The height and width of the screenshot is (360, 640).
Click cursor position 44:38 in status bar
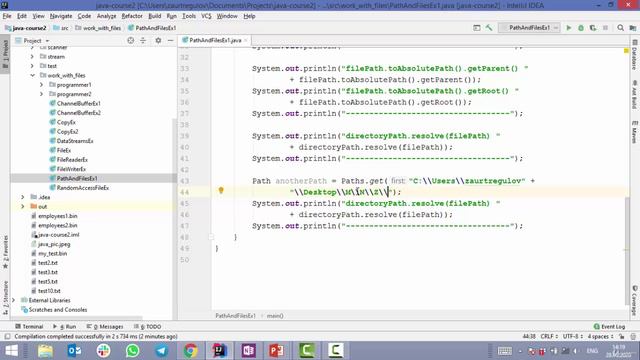pos(529,336)
